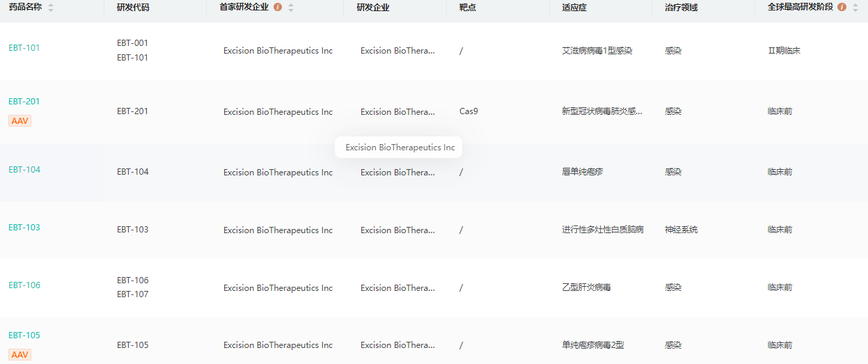Image resolution: width=868 pixels, height=364 pixels.
Task: Select code EBT-107 in EBT-106 row
Action: pos(132,294)
